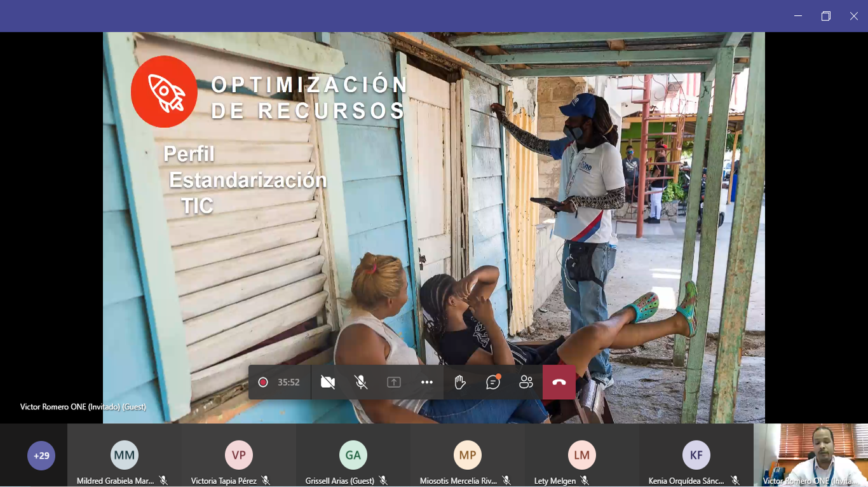Screen dimensions: 868x487
Task: Select Mildred Grabiela's MM avatar
Action: point(125,455)
